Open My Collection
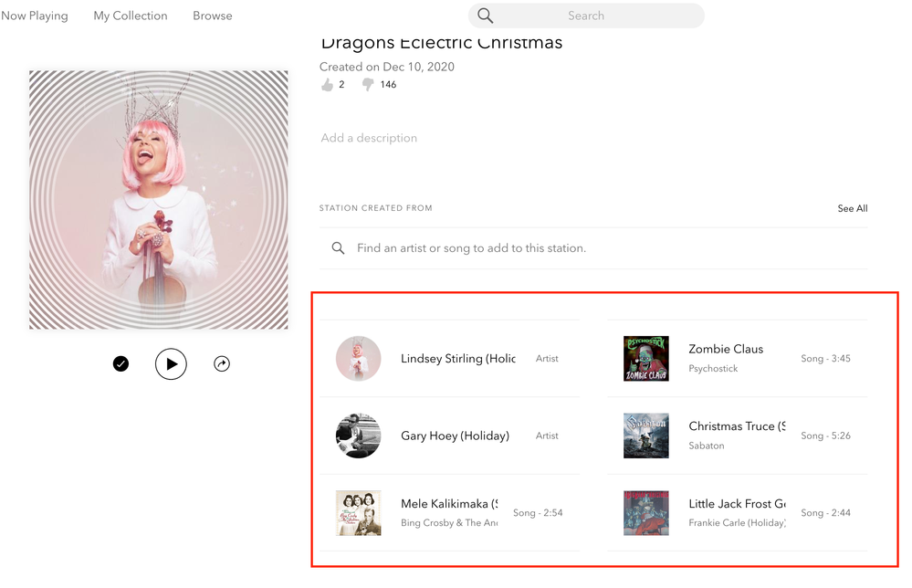The width and height of the screenshot is (912, 588). [131, 16]
